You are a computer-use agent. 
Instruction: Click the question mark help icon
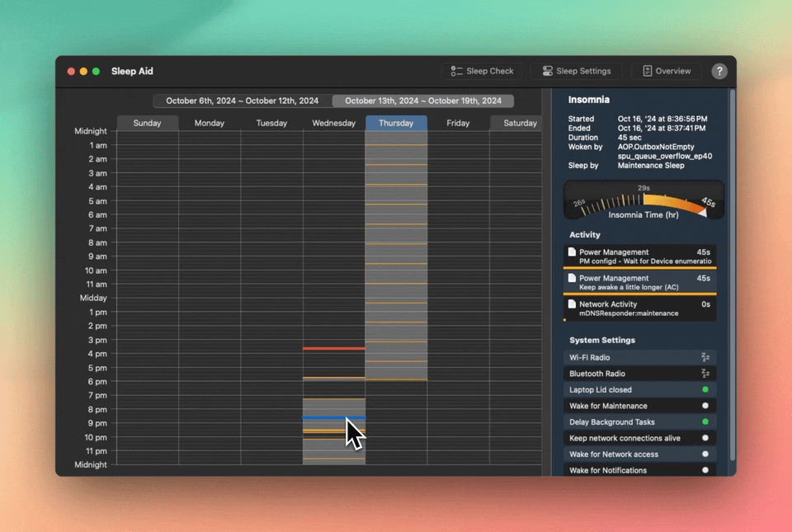click(x=719, y=72)
